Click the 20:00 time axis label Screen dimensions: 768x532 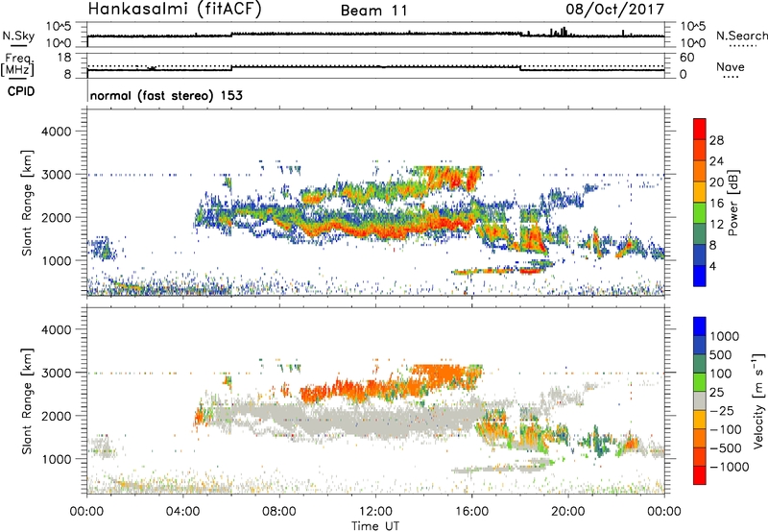click(x=568, y=512)
